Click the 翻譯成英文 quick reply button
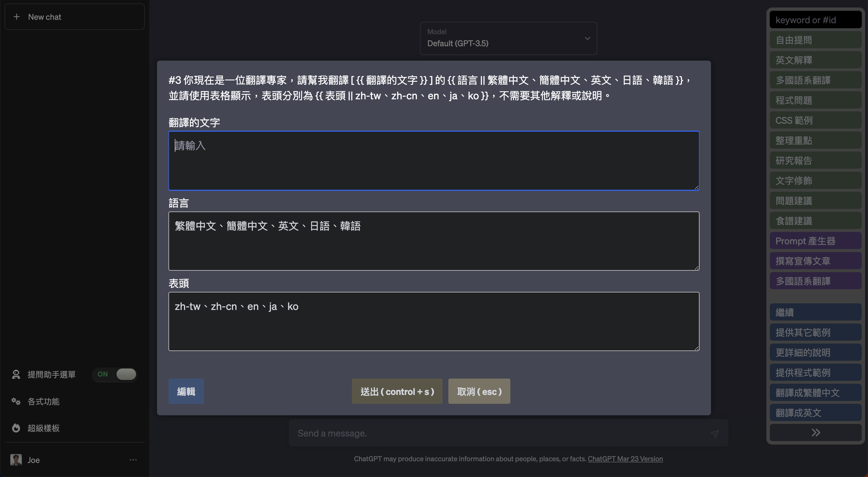The height and width of the screenshot is (477, 868). click(815, 413)
